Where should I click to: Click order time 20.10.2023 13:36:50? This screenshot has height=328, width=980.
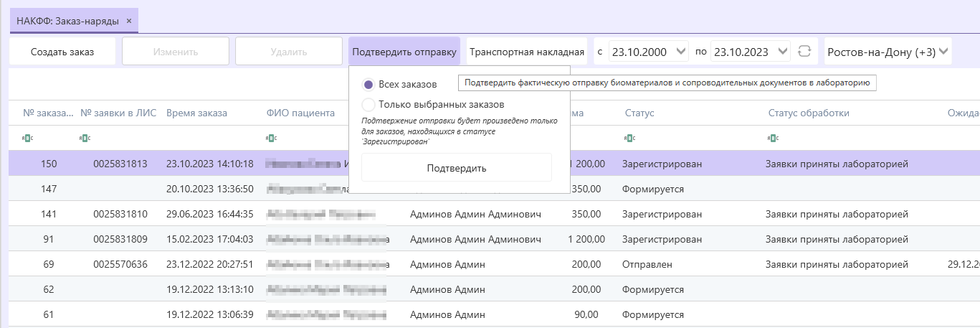pos(209,189)
